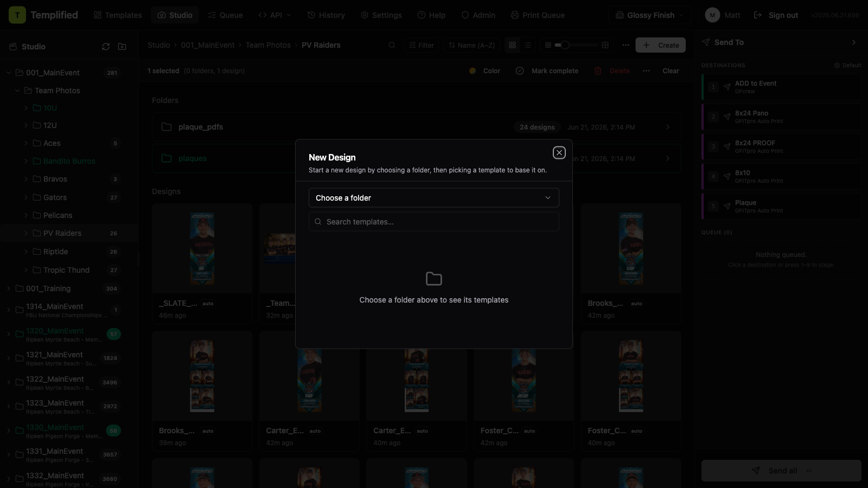Image resolution: width=868 pixels, height=488 pixels.
Task: Refresh the Studio folder tree
Action: pyautogui.click(x=106, y=47)
